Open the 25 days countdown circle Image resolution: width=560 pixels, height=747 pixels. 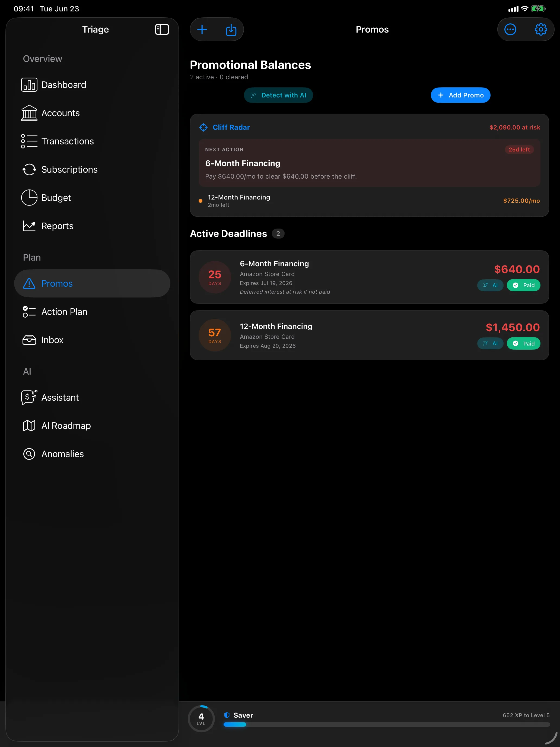pos(215,277)
